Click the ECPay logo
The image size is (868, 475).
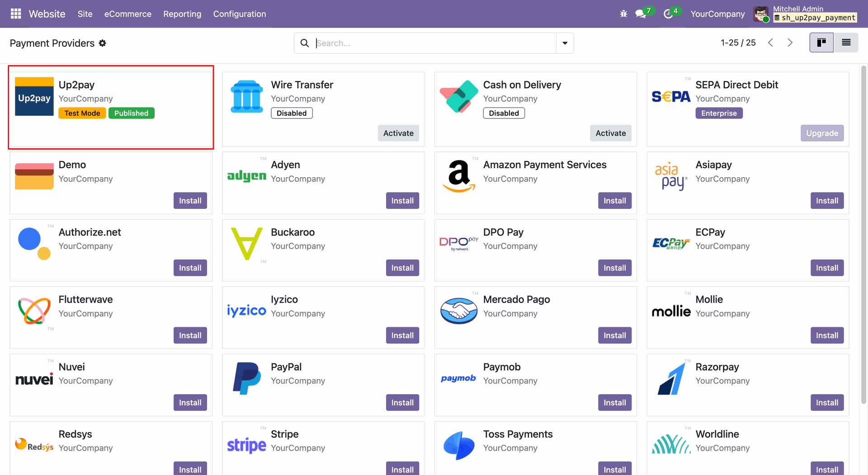tap(671, 244)
